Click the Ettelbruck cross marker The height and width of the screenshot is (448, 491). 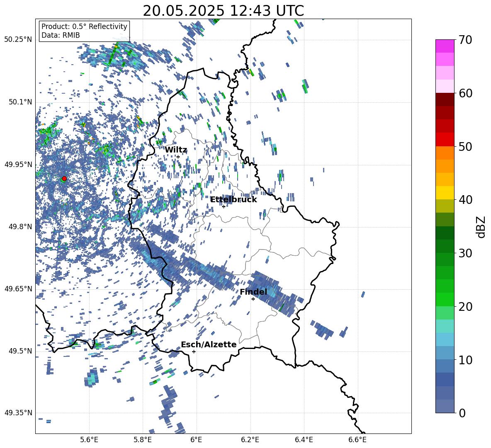tap(224, 206)
